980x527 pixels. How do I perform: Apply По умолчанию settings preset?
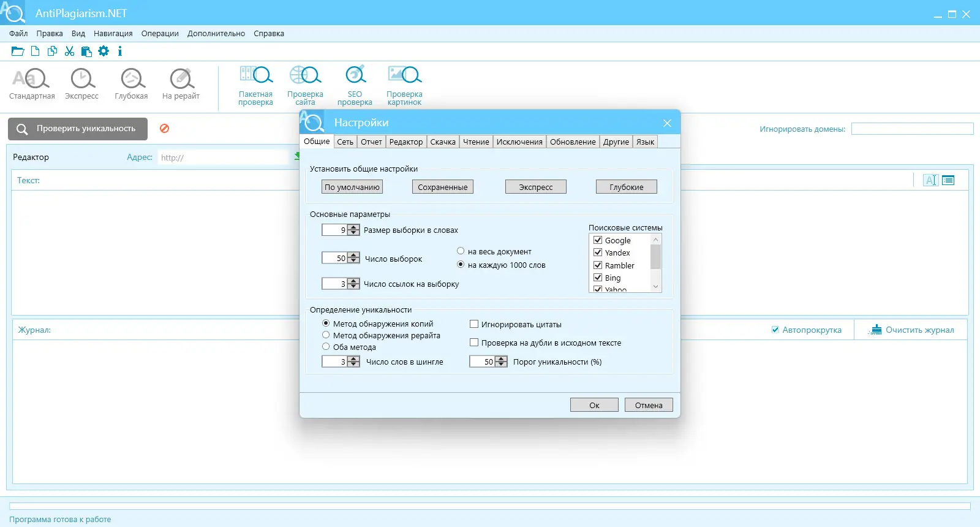coord(352,187)
